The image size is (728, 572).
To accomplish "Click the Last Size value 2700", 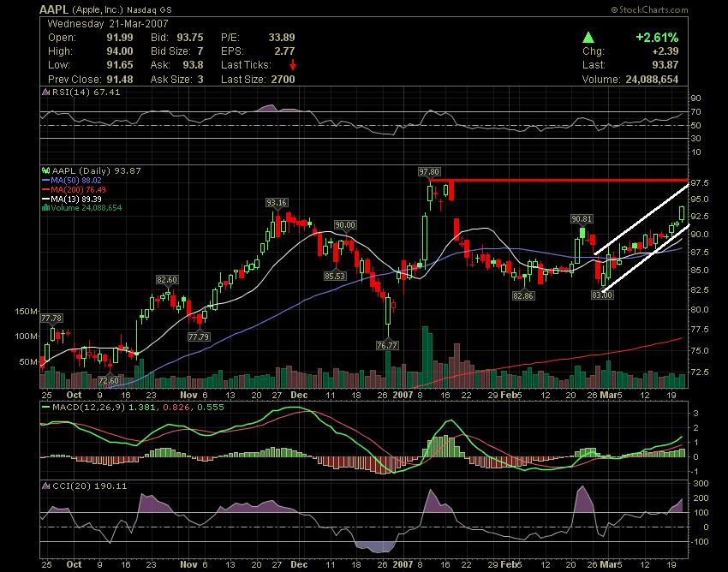I will click(283, 80).
